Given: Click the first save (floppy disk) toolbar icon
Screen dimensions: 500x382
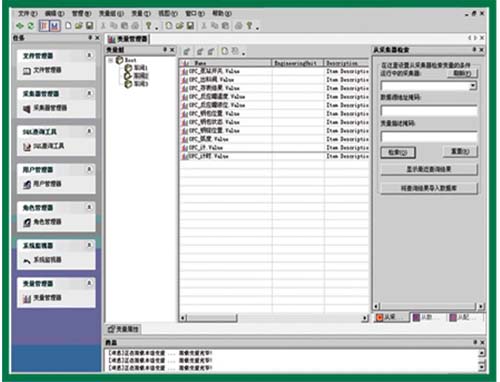Looking at the screenshot, I should pyautogui.click(x=89, y=26).
